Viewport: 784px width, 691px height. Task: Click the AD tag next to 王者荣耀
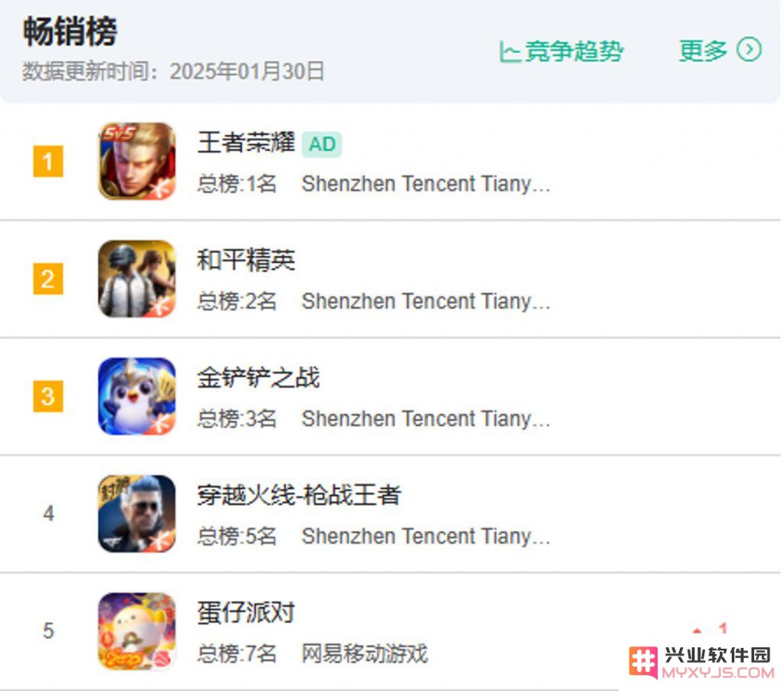(322, 144)
